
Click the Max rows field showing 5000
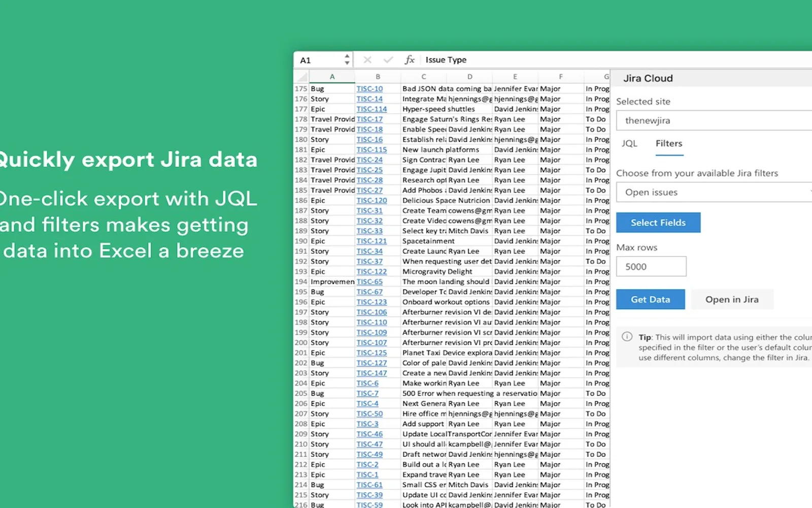pyautogui.click(x=651, y=267)
